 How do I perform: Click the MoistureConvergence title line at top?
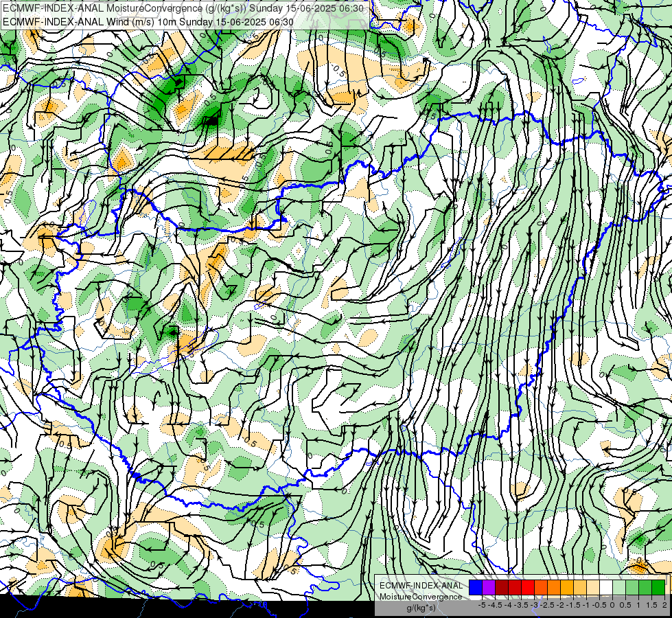pyautogui.click(x=183, y=8)
